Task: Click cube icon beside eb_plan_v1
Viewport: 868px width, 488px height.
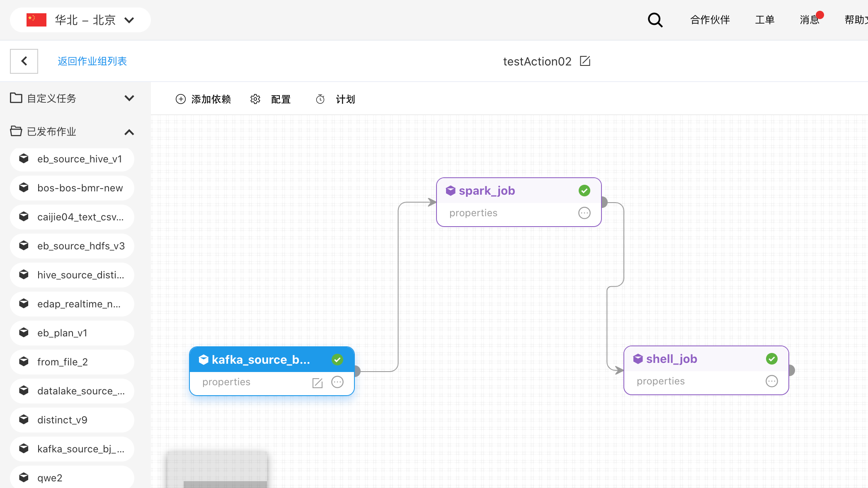Action: (x=24, y=333)
